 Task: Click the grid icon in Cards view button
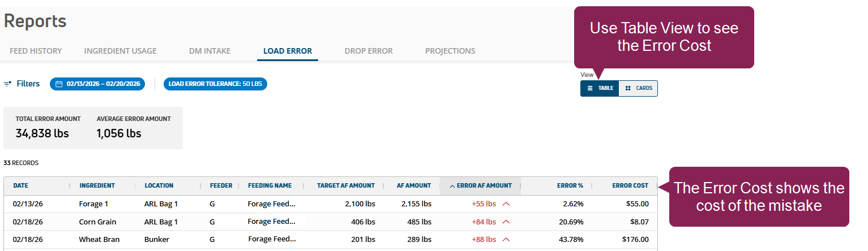tap(628, 88)
